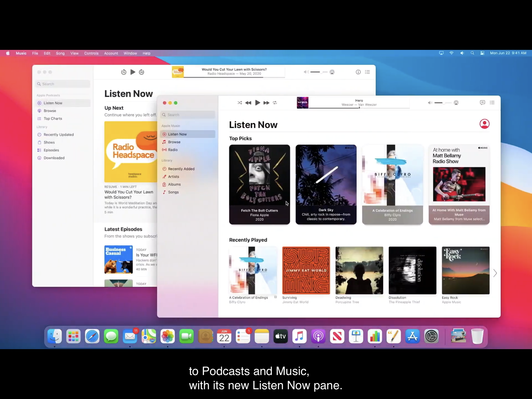Open A Celebration of Endings top pick

[x=393, y=184]
